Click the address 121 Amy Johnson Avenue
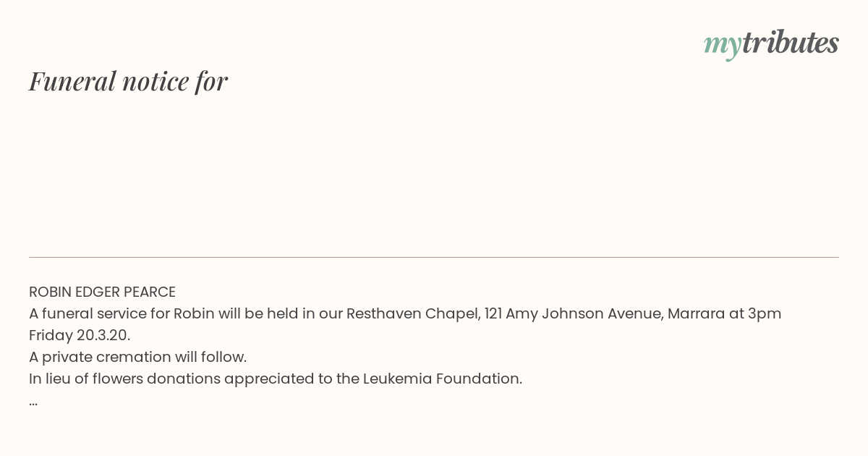This screenshot has height=456, width=868. [x=571, y=313]
